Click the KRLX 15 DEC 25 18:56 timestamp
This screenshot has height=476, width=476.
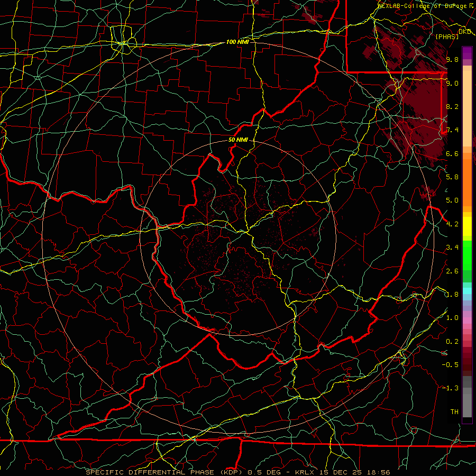click(342, 472)
